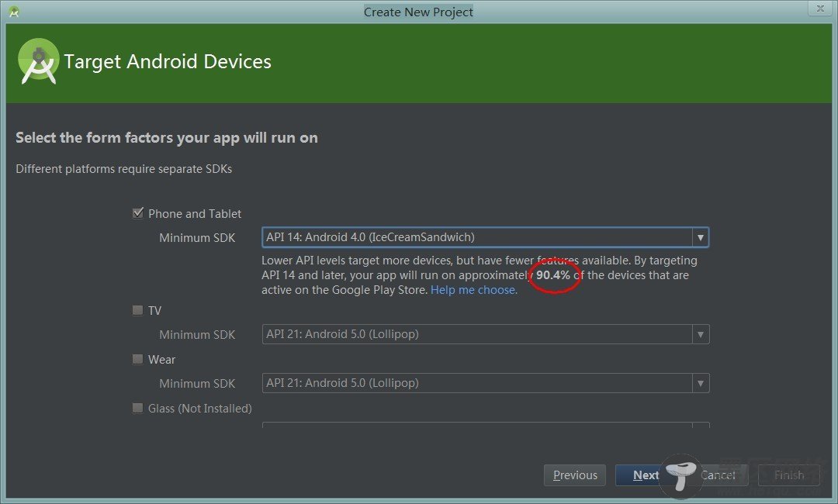The height and width of the screenshot is (504, 838).
Task: Click 'Select the form factors your app will run on'
Action: 167,138
